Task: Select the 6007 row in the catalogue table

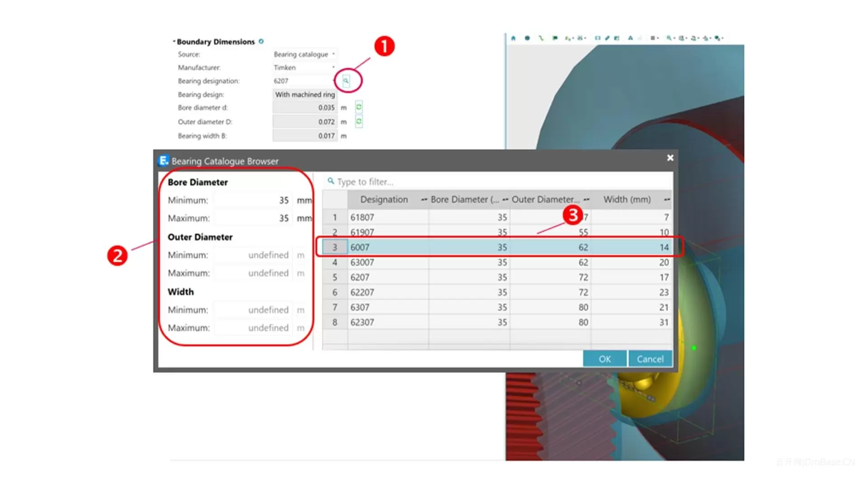Action: coord(497,247)
